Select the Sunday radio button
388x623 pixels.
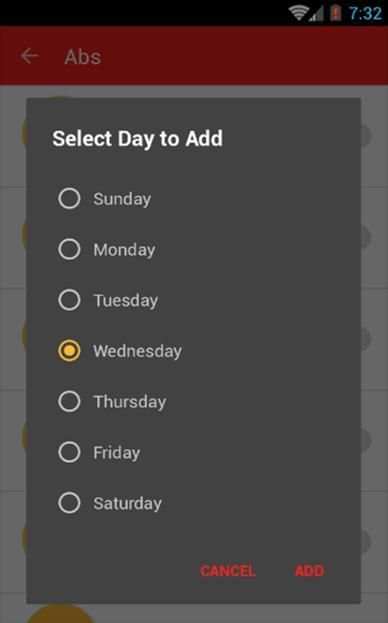(x=69, y=198)
